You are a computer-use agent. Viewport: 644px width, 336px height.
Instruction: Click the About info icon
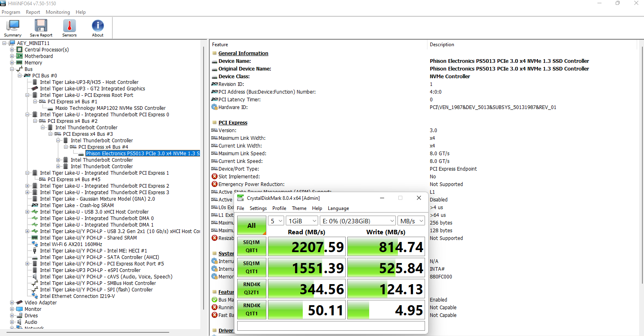(98, 26)
